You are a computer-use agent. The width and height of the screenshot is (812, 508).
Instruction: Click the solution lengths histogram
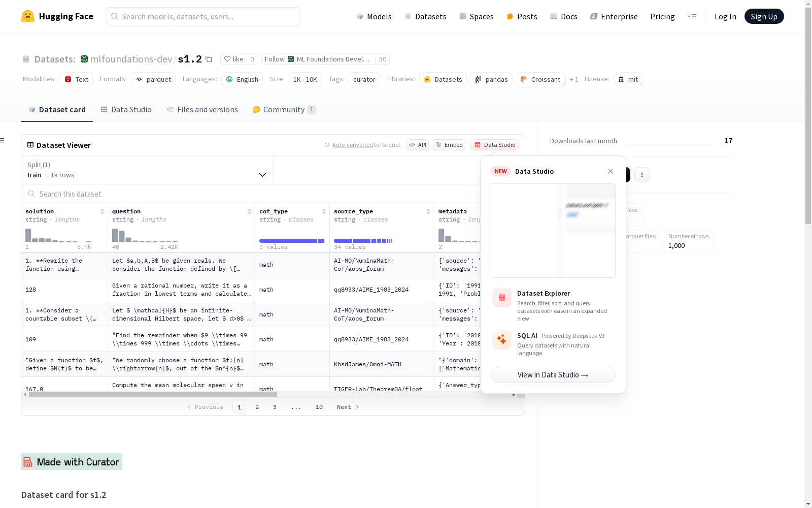click(x=58, y=235)
